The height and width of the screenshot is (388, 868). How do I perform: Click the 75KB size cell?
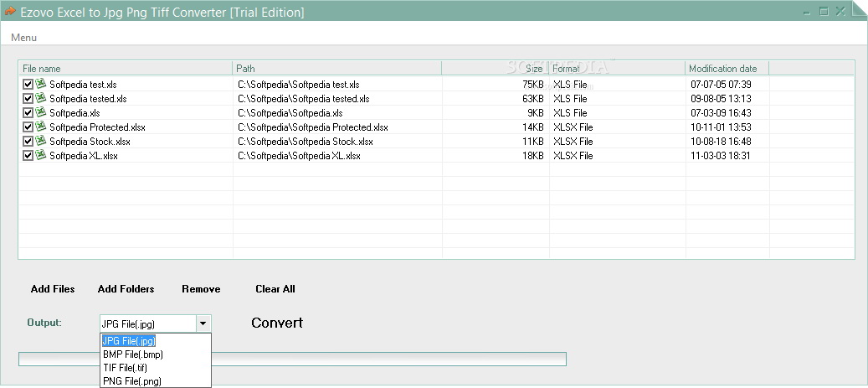tap(533, 85)
